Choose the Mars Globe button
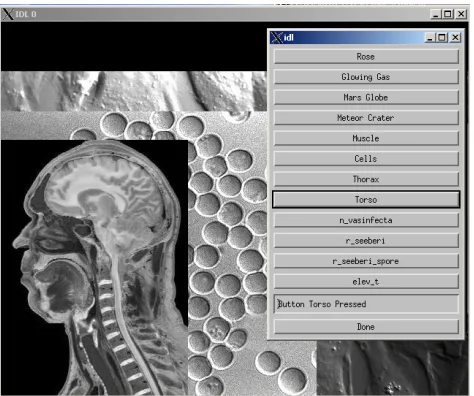 click(x=366, y=98)
